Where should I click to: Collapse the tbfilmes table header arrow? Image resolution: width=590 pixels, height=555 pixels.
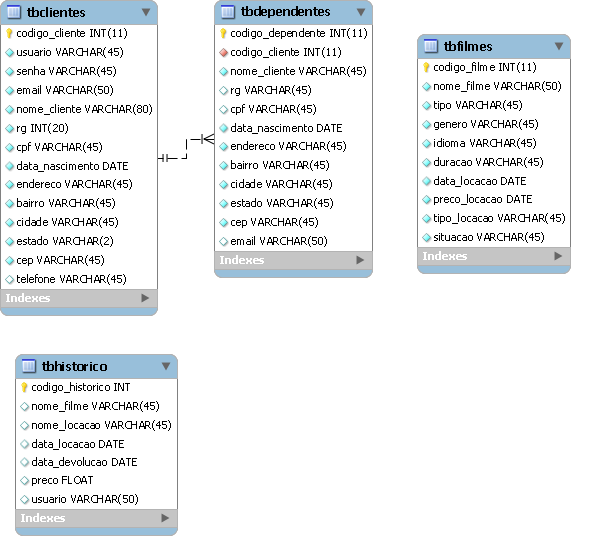559,46
